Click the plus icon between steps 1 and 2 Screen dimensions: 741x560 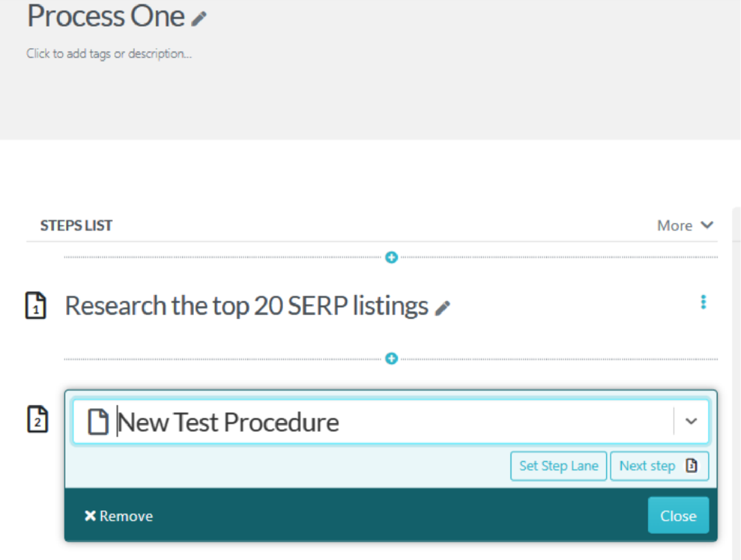coord(391,359)
